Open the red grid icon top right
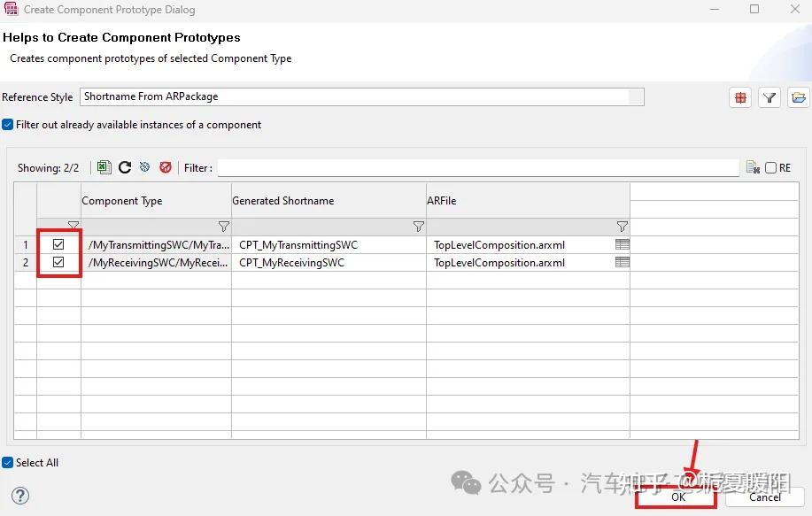Viewport: 812px width, 516px height. pos(739,97)
